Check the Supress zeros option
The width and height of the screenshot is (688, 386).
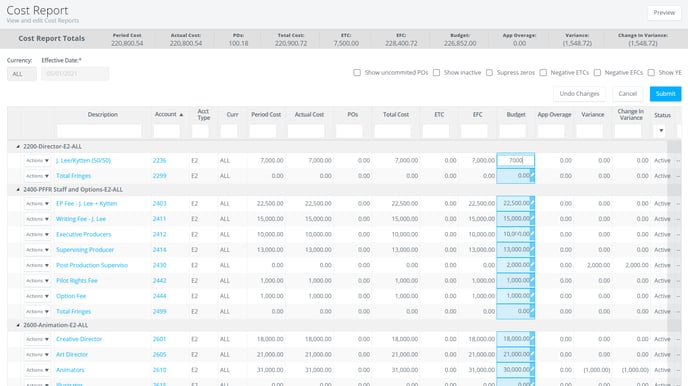coord(490,72)
